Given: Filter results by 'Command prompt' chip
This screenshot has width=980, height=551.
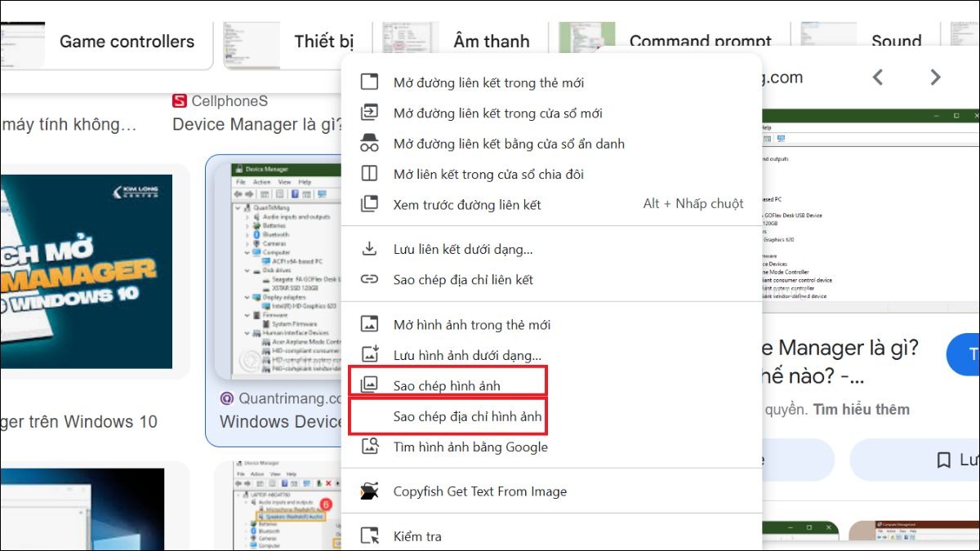Looking at the screenshot, I should [700, 42].
